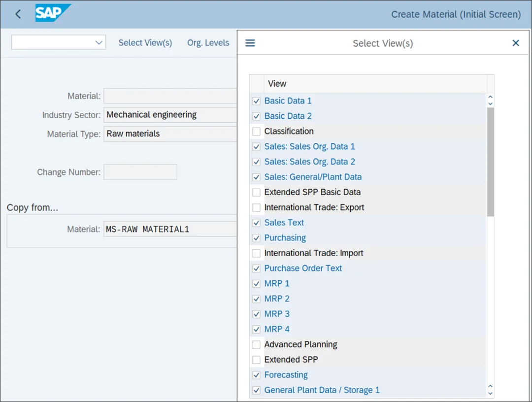Open the Material Type dropdown field
The height and width of the screenshot is (402, 532).
170,134
